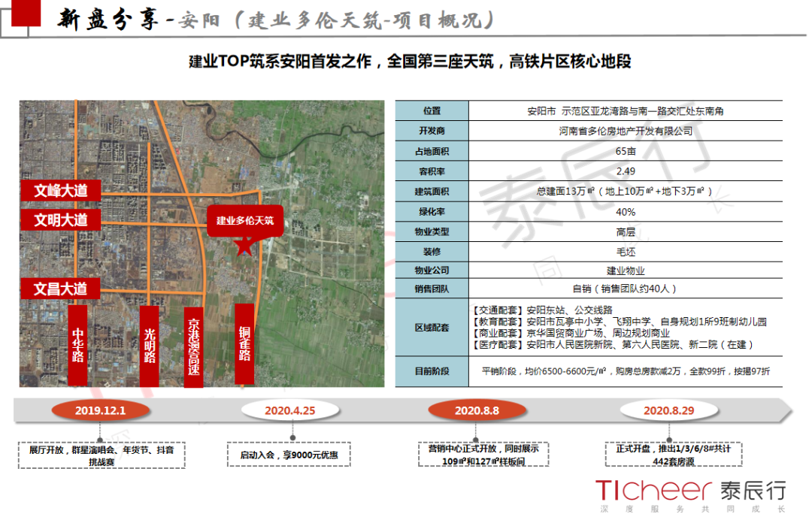Click the value 河南省多伦房地产开发有限公司
Image resolution: width=812 pixels, height=514 pixels.
click(626, 131)
